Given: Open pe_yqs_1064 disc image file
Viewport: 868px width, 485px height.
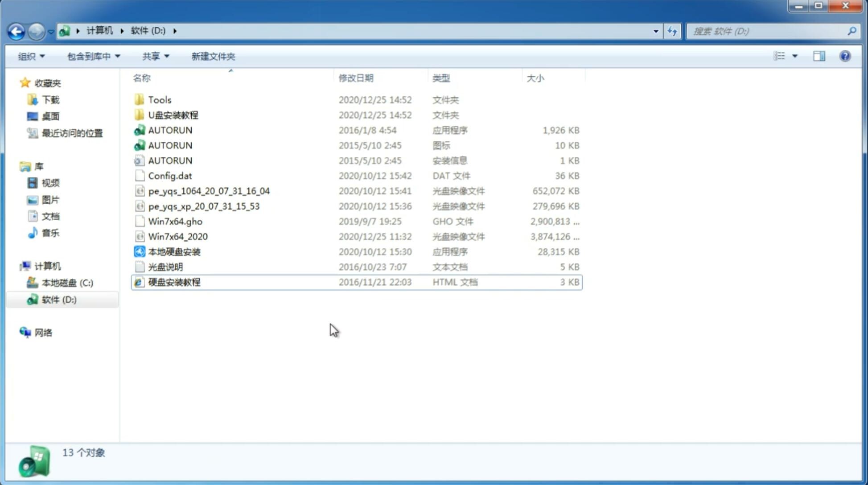Looking at the screenshot, I should tap(209, 191).
